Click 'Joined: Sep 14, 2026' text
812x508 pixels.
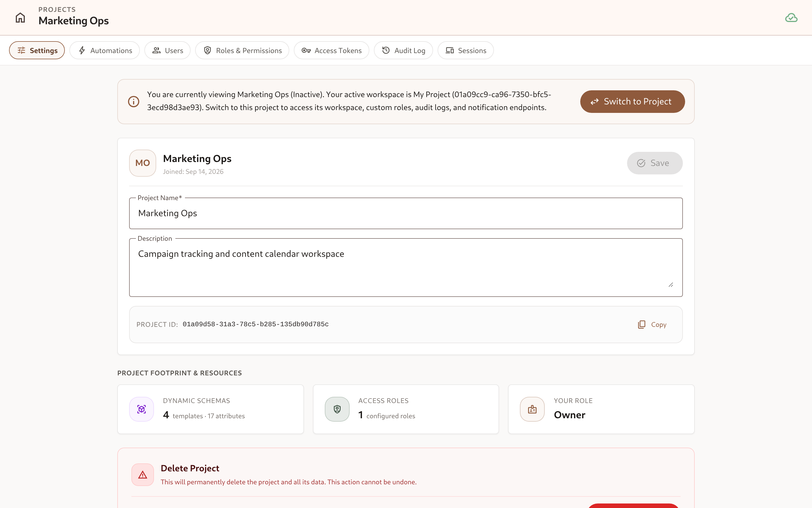pos(193,172)
